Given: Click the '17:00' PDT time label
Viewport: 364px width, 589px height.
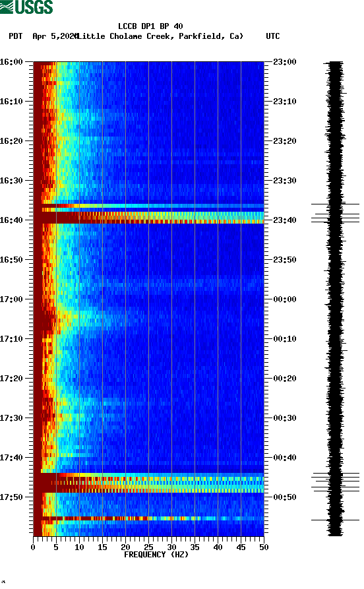Looking at the screenshot, I should coord(11,299).
